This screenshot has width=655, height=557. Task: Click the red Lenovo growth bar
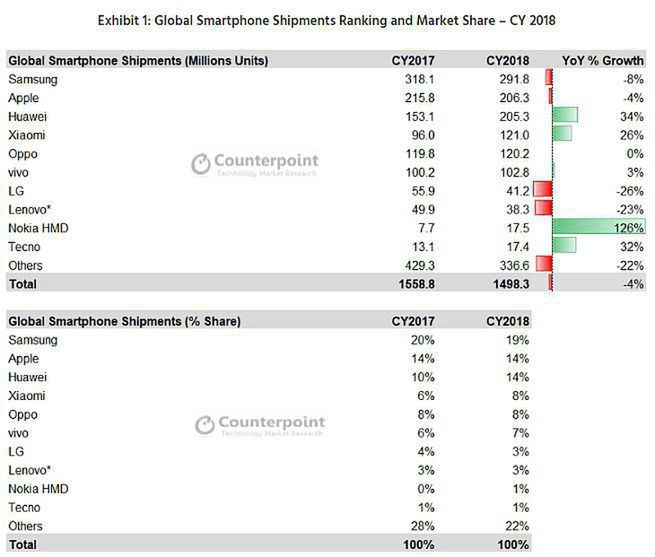click(x=544, y=208)
